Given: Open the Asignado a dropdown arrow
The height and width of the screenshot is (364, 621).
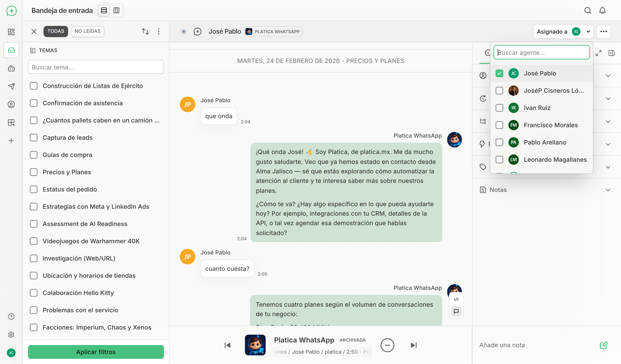Looking at the screenshot, I should 589,31.
